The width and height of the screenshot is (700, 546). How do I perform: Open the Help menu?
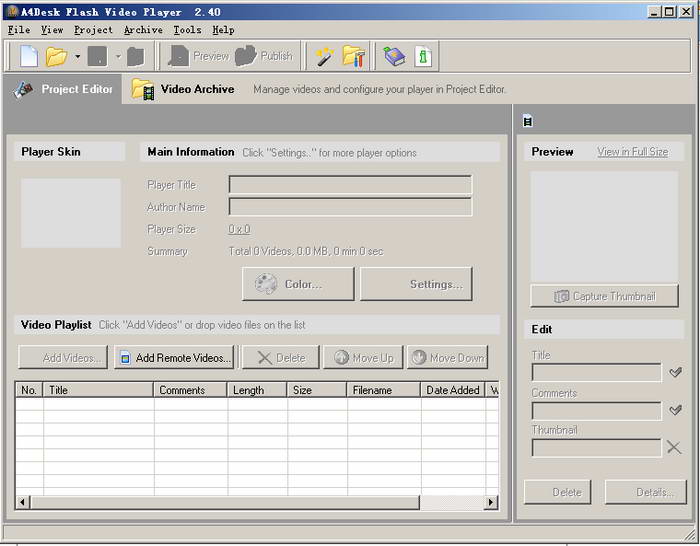click(223, 30)
